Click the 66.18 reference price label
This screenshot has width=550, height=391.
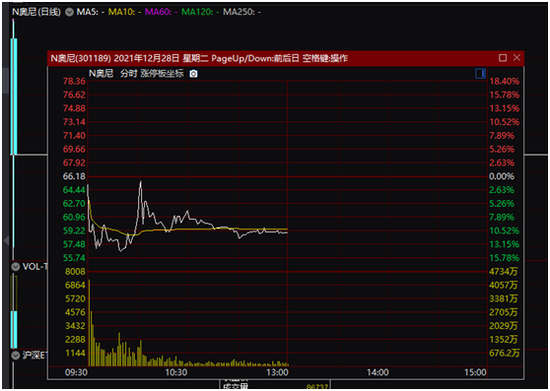coord(74,176)
